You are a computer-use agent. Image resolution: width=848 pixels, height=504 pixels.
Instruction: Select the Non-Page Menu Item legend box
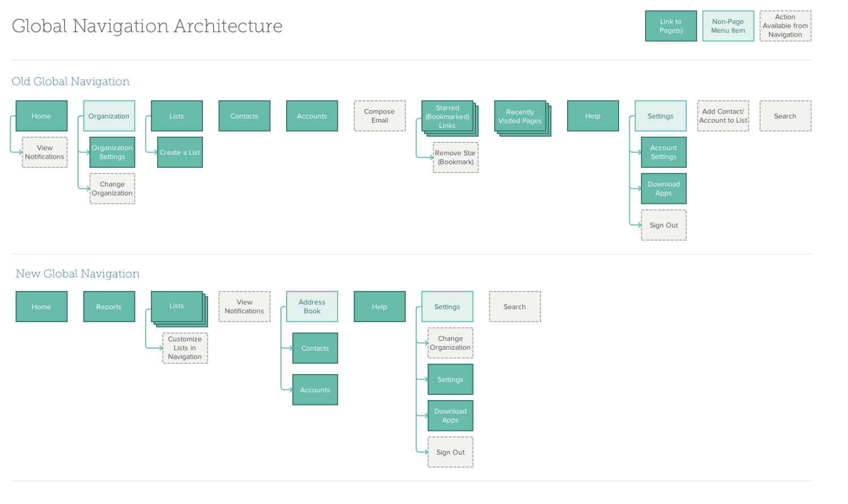(728, 26)
